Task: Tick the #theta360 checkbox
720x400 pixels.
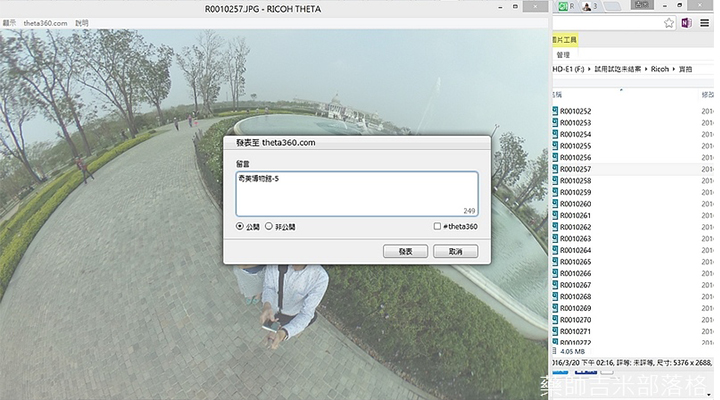Action: pyautogui.click(x=437, y=226)
